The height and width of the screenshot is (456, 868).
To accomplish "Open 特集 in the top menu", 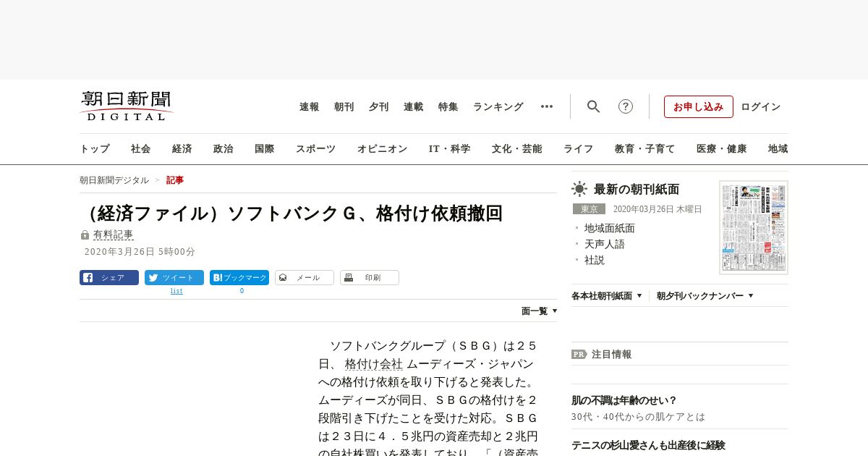I will point(448,106).
